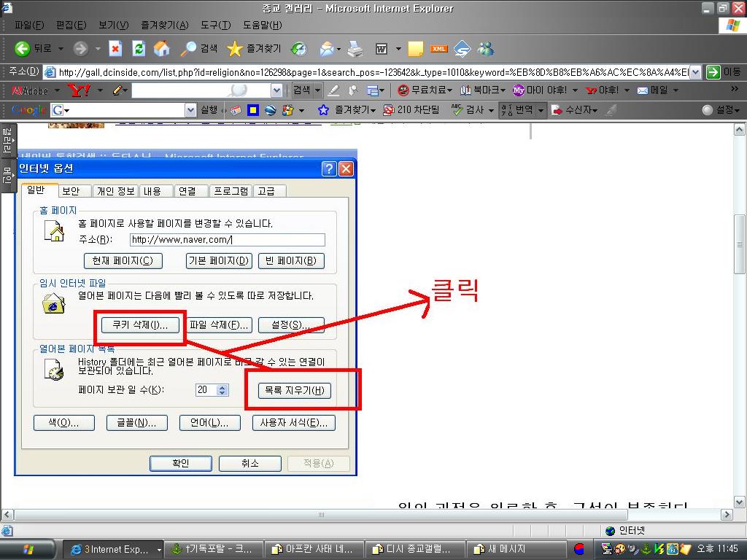Click the 목록 지우기(H) button

[295, 391]
